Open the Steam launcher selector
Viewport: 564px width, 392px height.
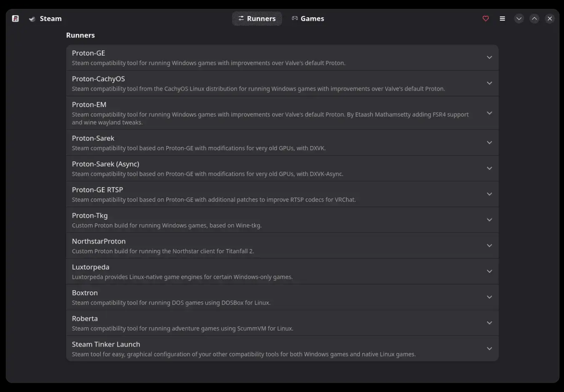45,19
